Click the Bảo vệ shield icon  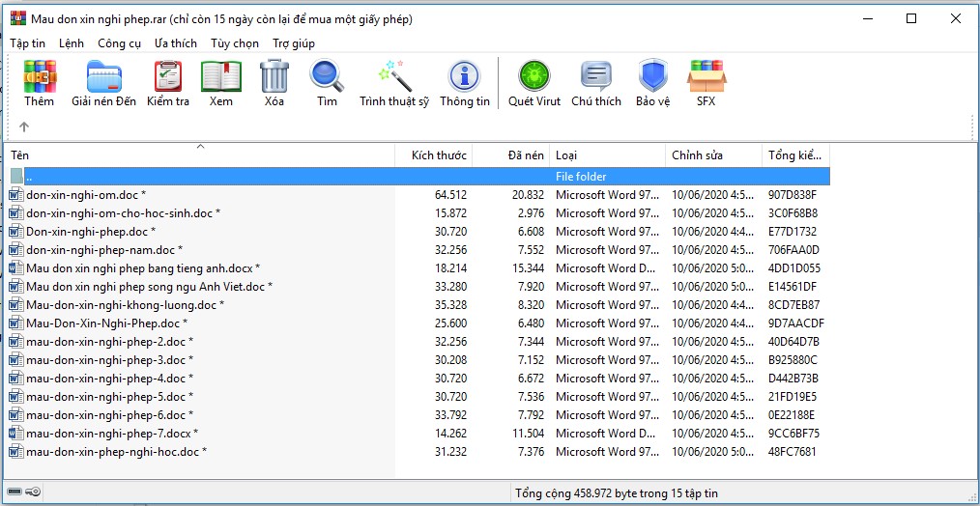tap(653, 76)
